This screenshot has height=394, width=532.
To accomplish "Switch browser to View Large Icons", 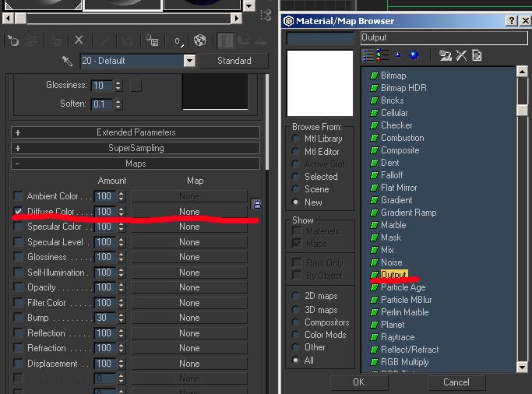I will [x=414, y=55].
